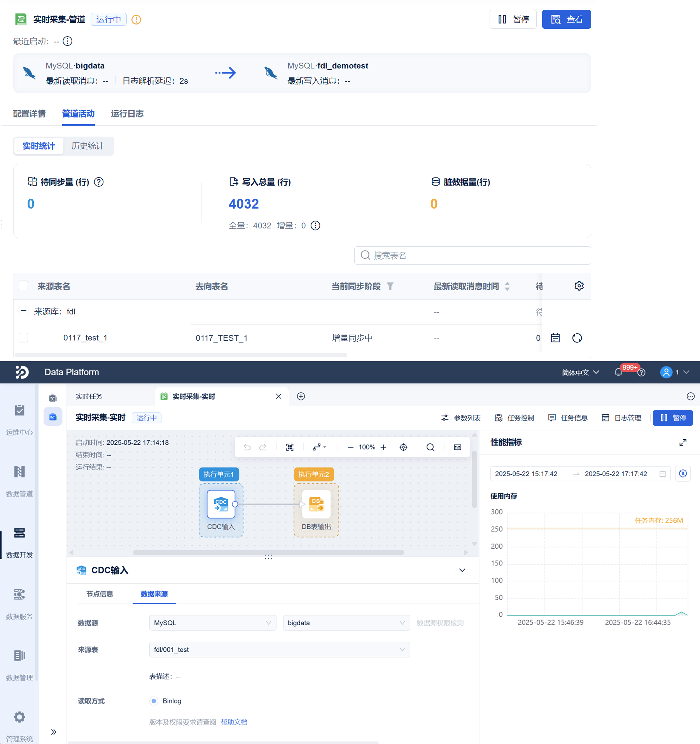Open 任务控制

514,418
